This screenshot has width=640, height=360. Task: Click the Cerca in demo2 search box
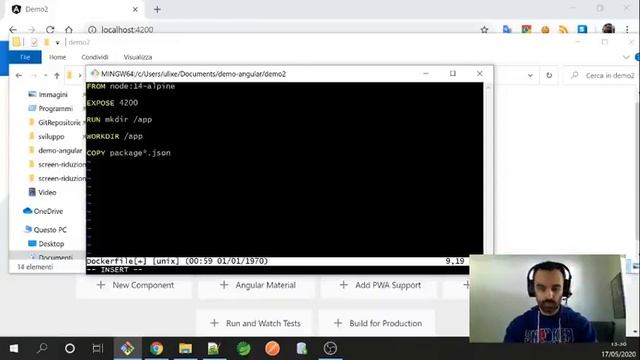[x=601, y=76]
